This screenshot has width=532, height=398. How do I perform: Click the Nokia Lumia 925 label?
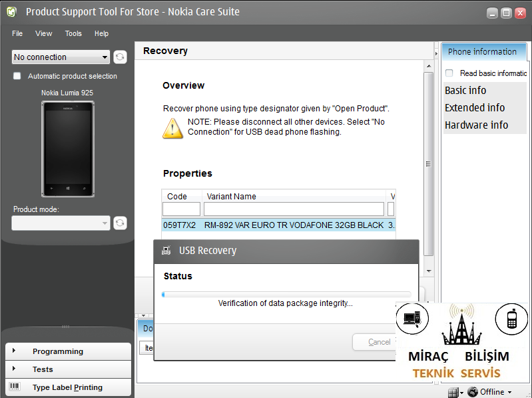pos(67,93)
